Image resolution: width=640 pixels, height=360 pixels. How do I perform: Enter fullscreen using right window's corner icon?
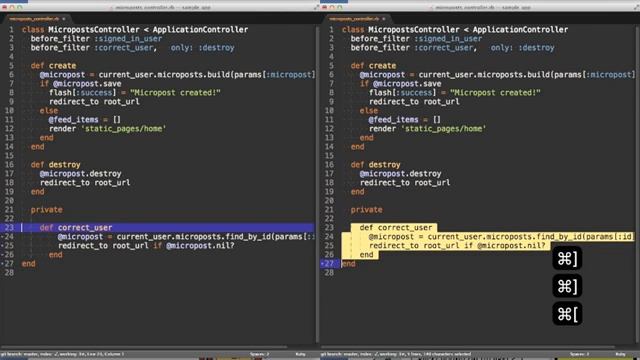point(636,7)
